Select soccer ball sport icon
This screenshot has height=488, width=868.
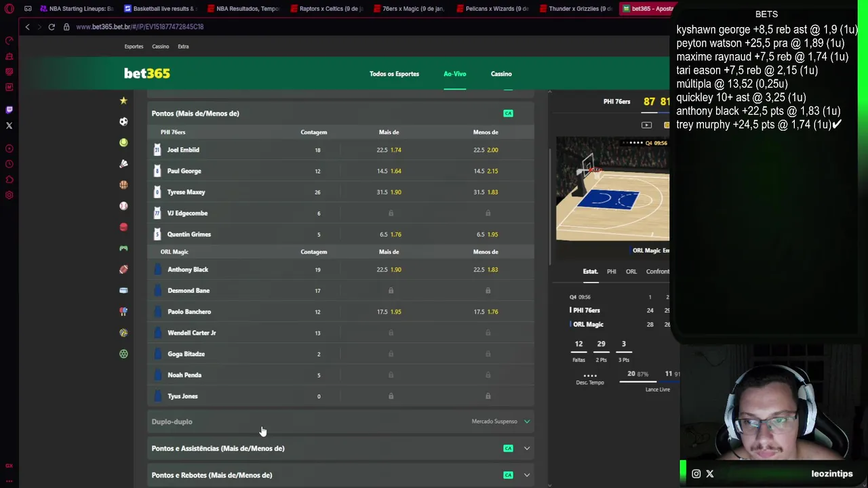(123, 121)
